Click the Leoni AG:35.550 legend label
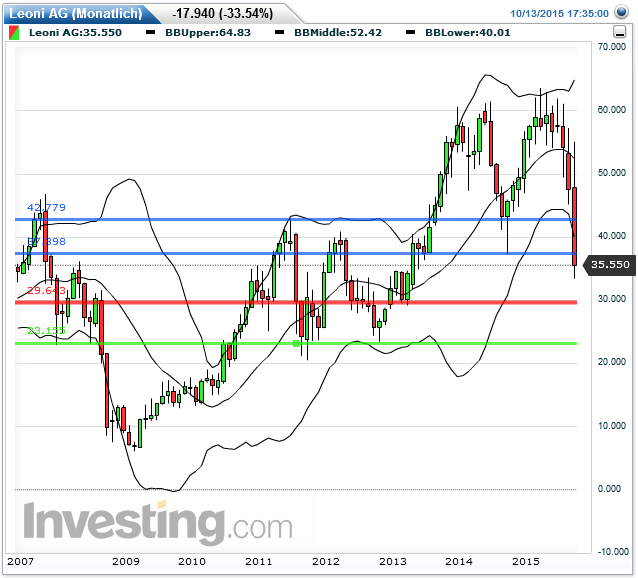Screen dimensions: 638x578 [x=75, y=33]
